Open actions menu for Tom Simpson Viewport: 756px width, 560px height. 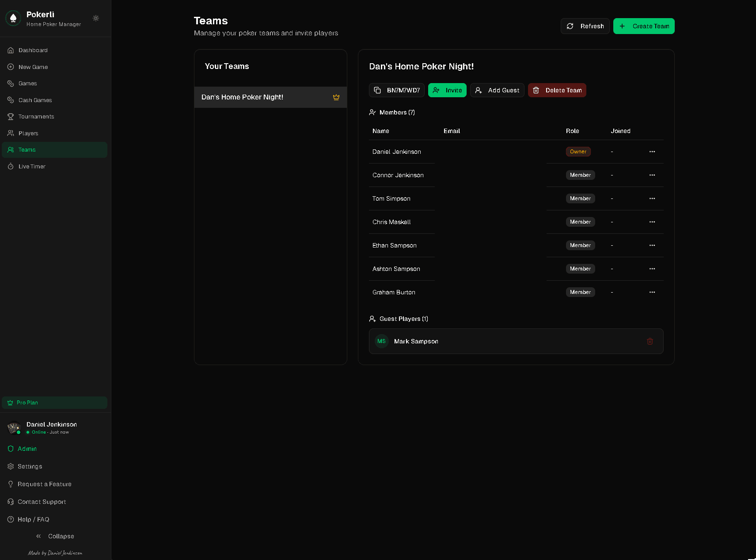(x=652, y=198)
